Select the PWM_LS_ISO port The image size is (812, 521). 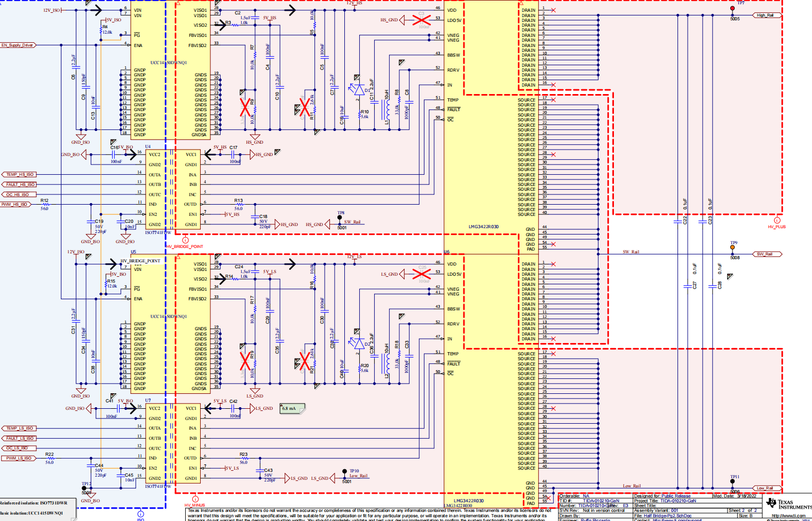19,458
